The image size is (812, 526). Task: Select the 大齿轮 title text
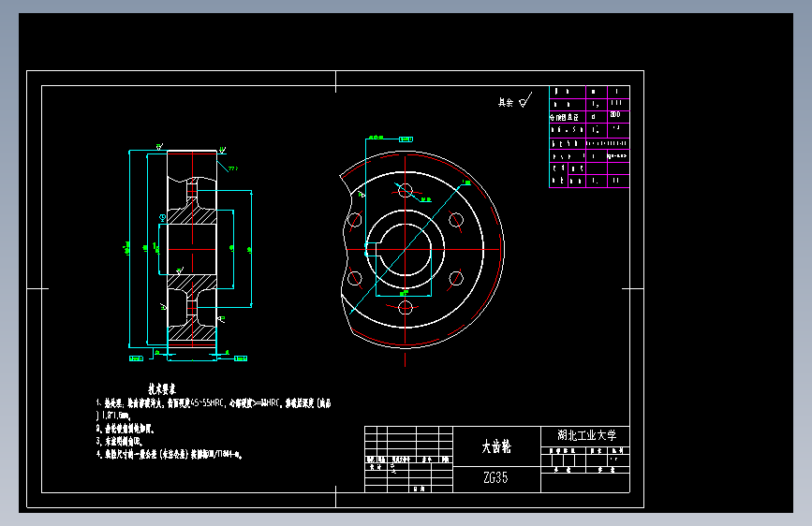click(496, 446)
